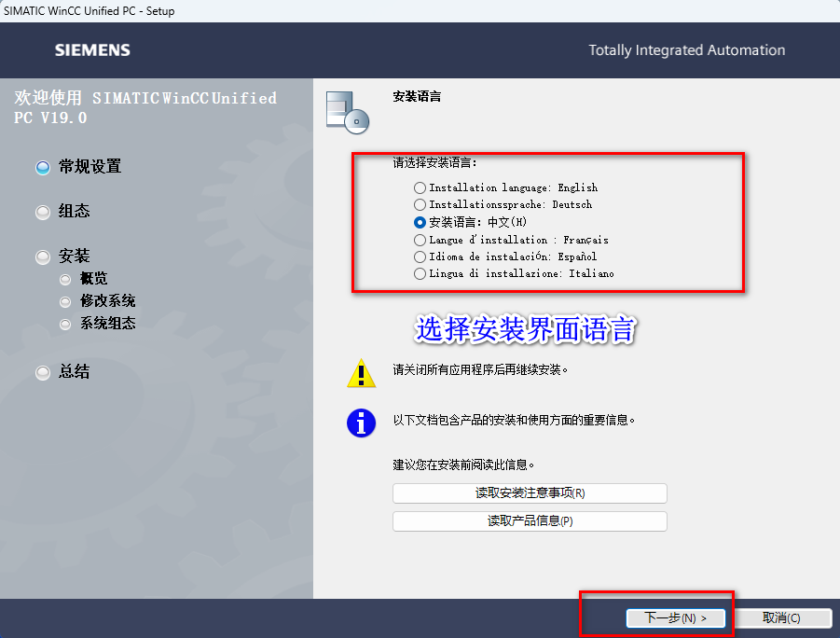Click the installer disc icon
Viewport: 840px width, 638px height.
coord(348,113)
